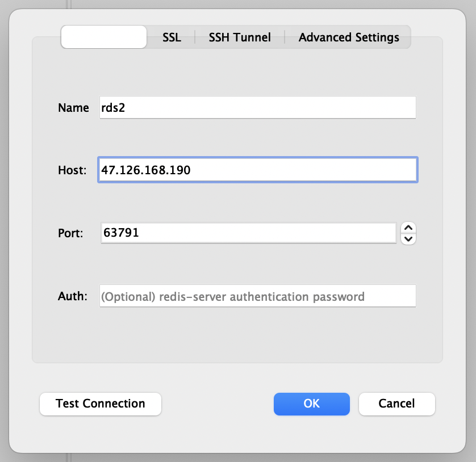
Task: Select the blank first tab before SSL
Action: point(103,38)
